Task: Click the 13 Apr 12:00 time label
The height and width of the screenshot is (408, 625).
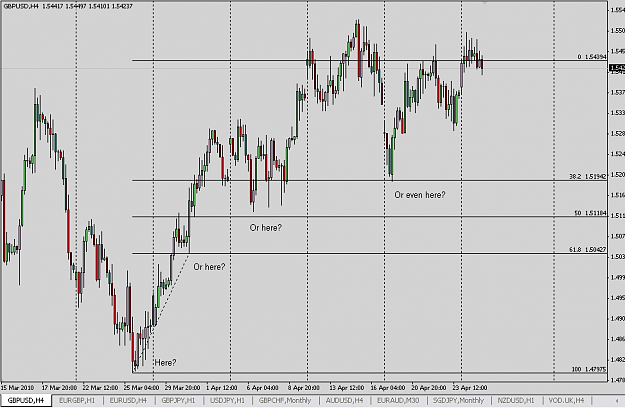Action: click(346, 388)
